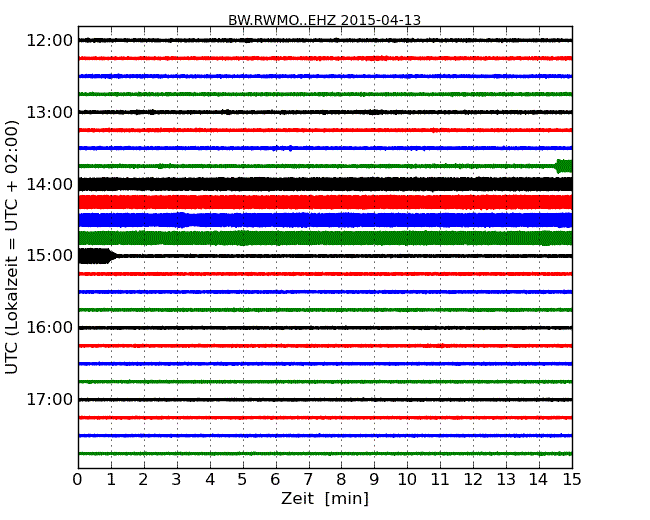Click the x-axis tick label 8
Viewport: 650px width, 520px height.
click(x=341, y=480)
